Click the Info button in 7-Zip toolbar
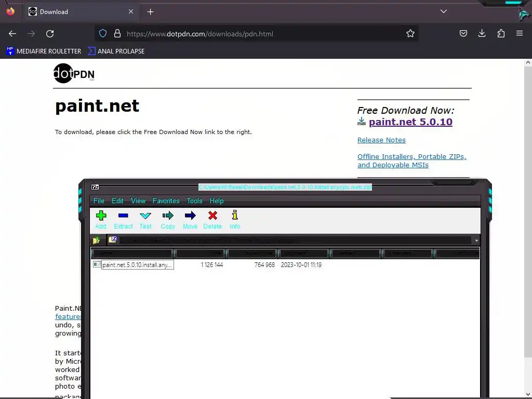 (235, 220)
